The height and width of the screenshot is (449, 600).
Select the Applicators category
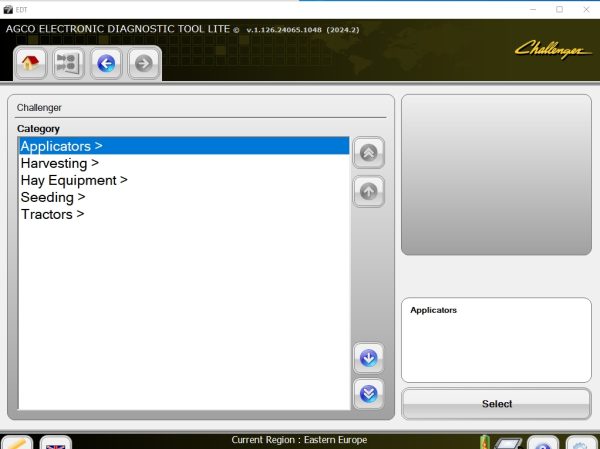184,146
